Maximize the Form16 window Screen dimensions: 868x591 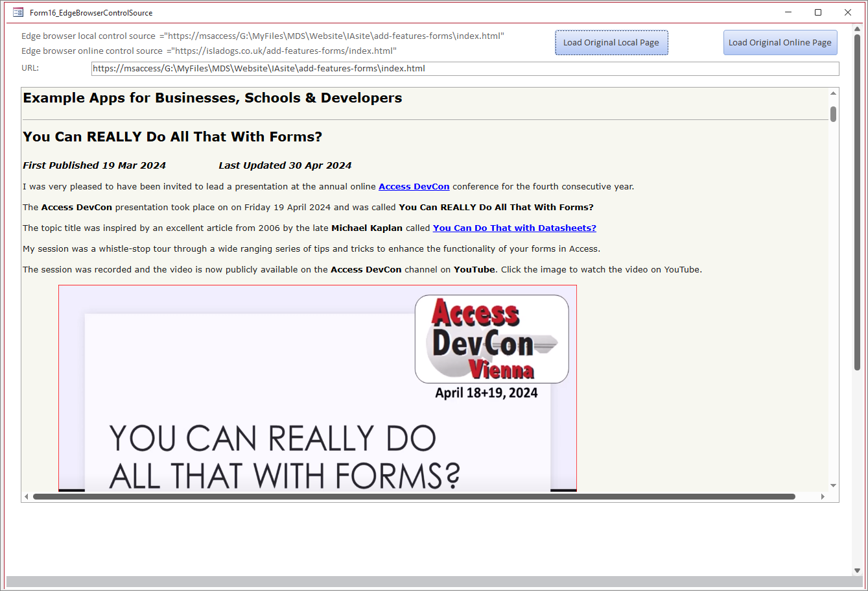818,12
